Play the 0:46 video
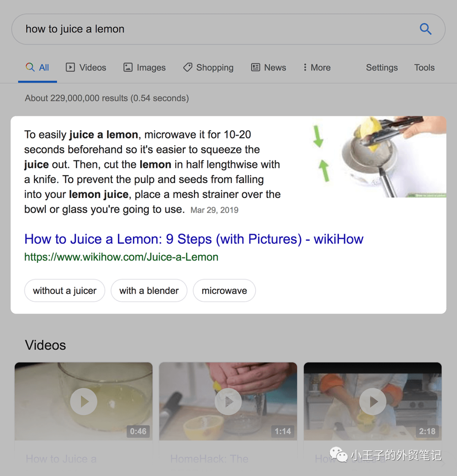The width and height of the screenshot is (457, 476). (83, 402)
